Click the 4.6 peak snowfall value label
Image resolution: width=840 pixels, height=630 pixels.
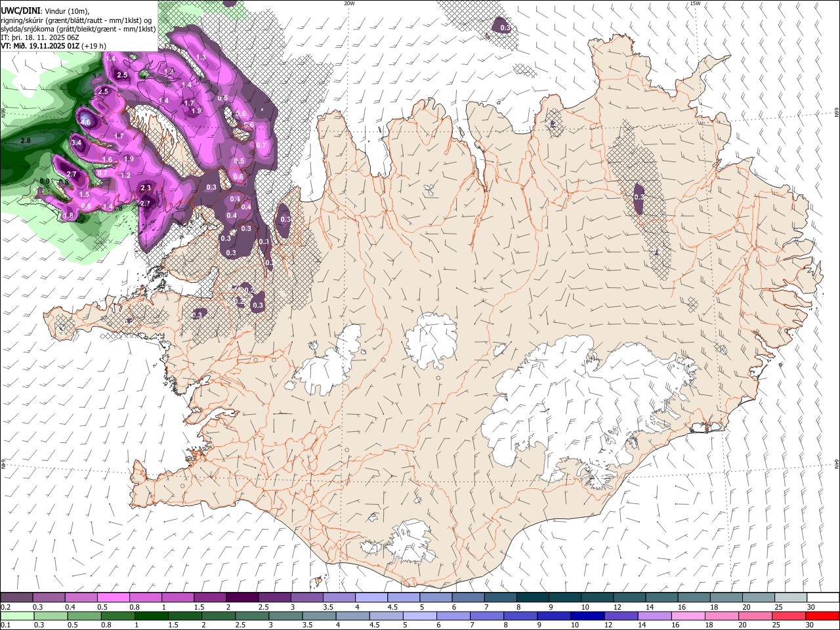pyautogui.click(x=85, y=122)
